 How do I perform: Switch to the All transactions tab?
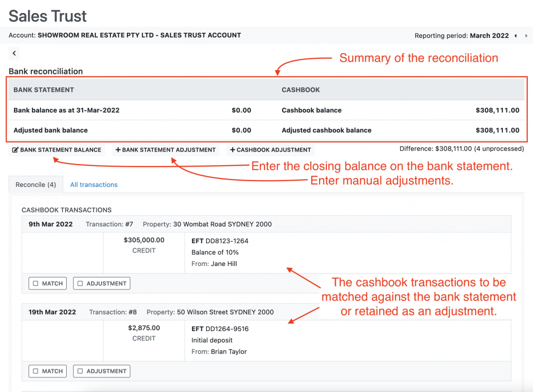(94, 185)
